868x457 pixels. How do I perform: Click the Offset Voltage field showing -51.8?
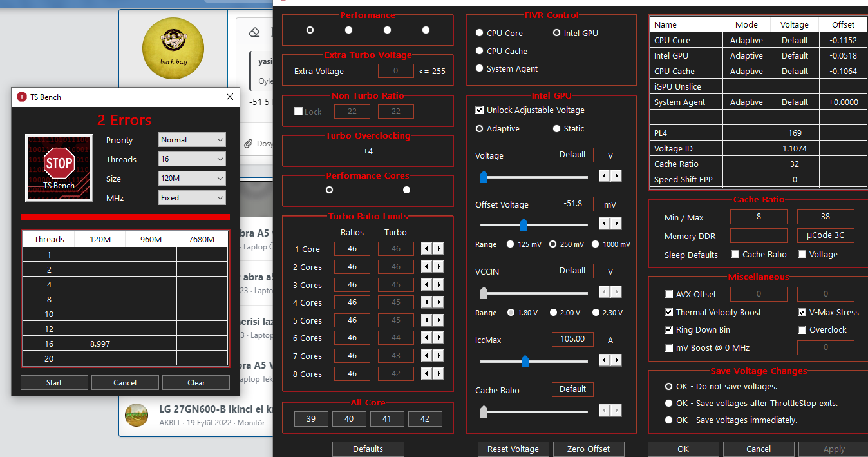pos(572,204)
